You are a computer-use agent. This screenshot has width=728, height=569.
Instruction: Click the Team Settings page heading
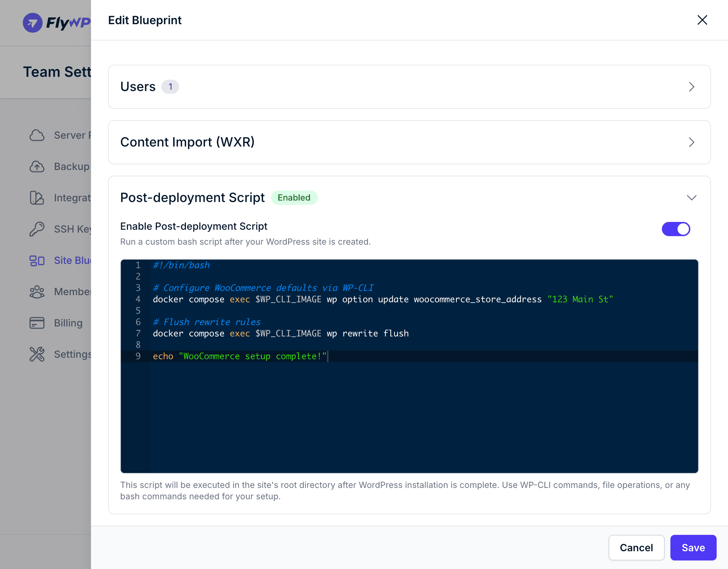point(57,72)
